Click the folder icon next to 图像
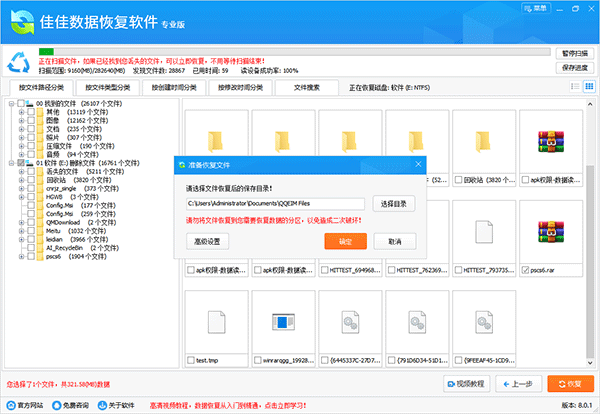 click(40, 121)
